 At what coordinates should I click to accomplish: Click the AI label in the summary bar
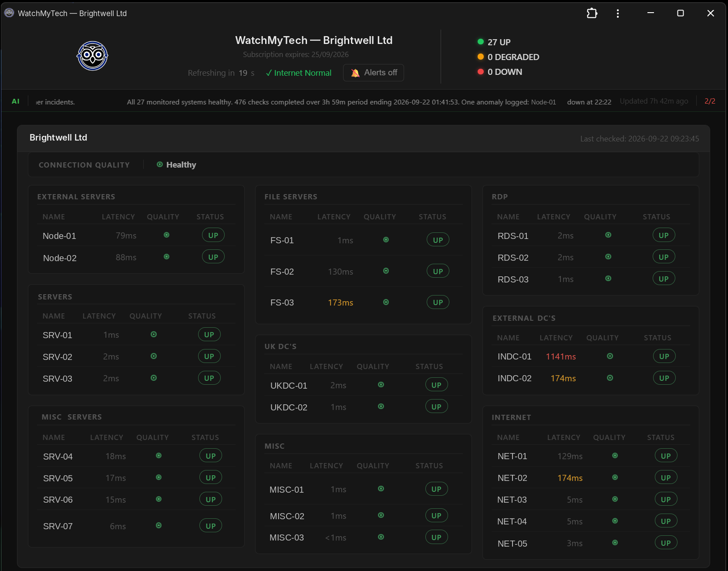click(16, 101)
